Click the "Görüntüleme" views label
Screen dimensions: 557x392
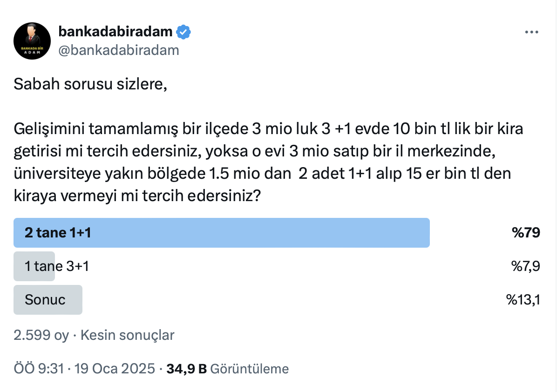250,369
